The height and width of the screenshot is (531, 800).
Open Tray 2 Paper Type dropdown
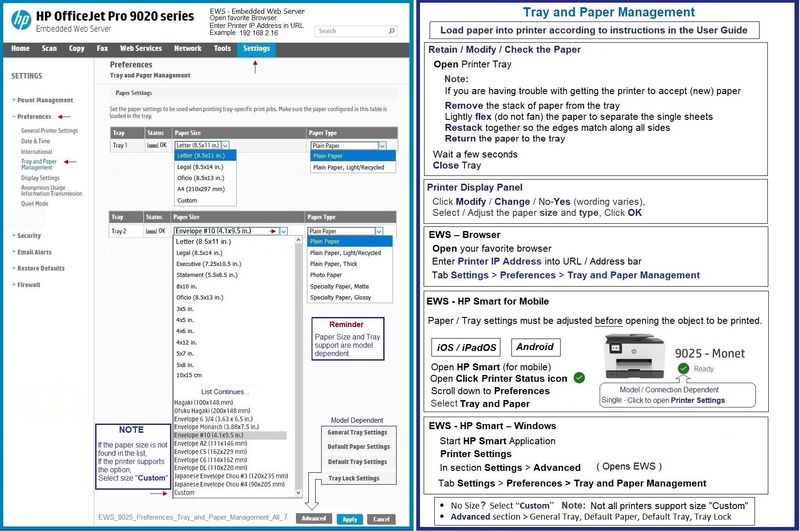click(345, 231)
